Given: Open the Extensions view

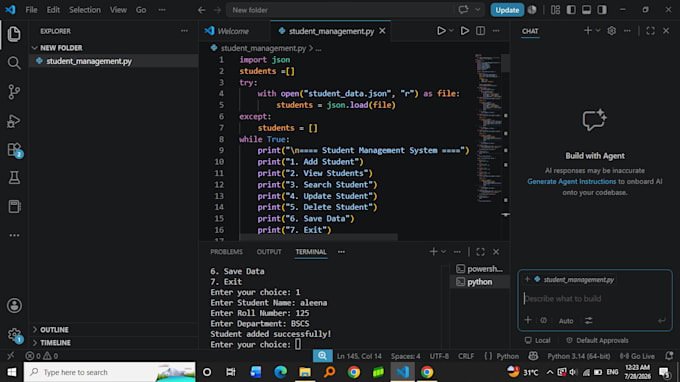Looking at the screenshot, I should [x=14, y=150].
